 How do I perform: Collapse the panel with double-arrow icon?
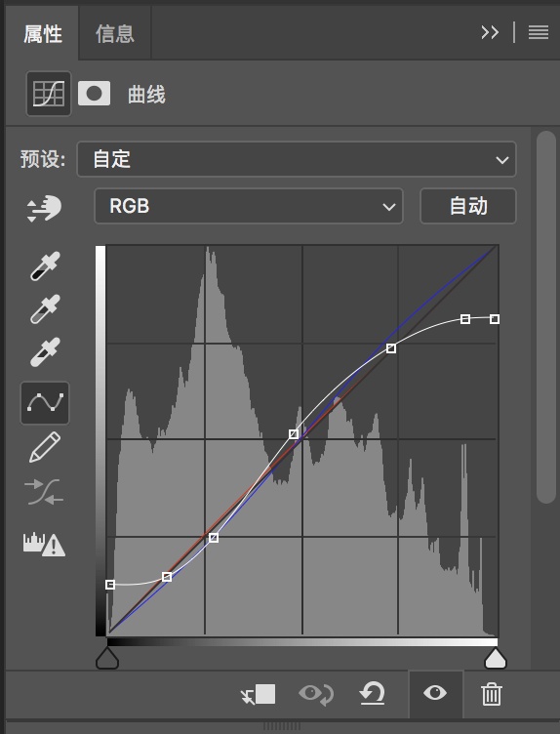click(x=490, y=32)
